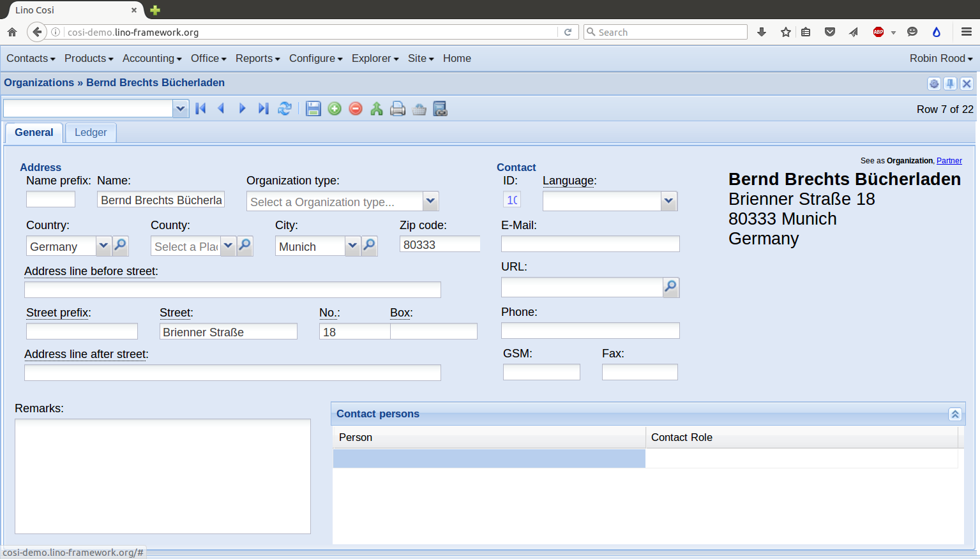Screen dimensions: 980x559
Task: Open quick search dropdown arrow
Action: click(x=181, y=108)
